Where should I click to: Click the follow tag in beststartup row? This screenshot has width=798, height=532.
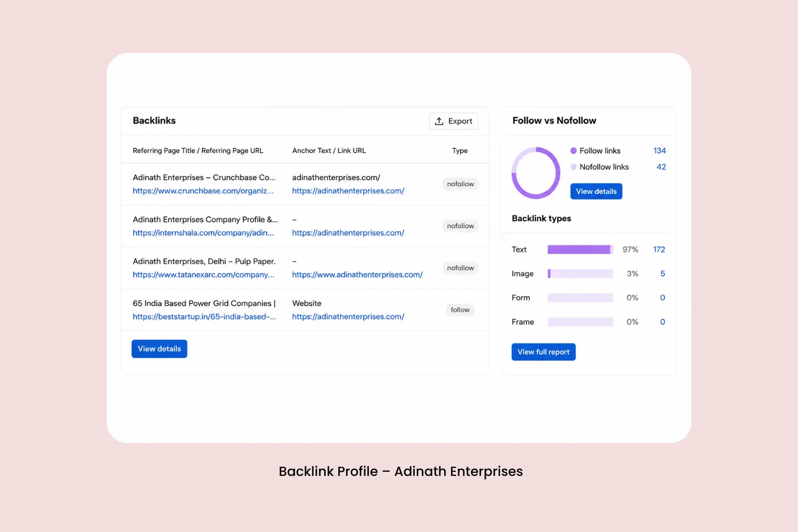460,310
